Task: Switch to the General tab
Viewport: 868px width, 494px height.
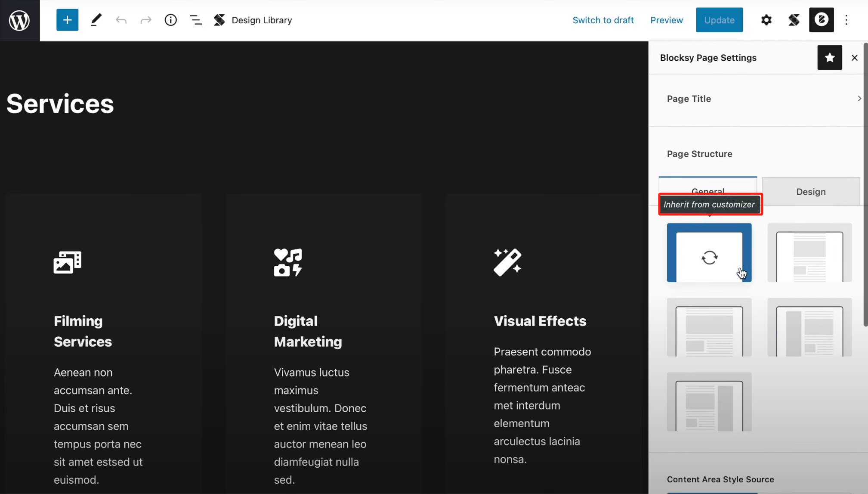Action: point(708,188)
